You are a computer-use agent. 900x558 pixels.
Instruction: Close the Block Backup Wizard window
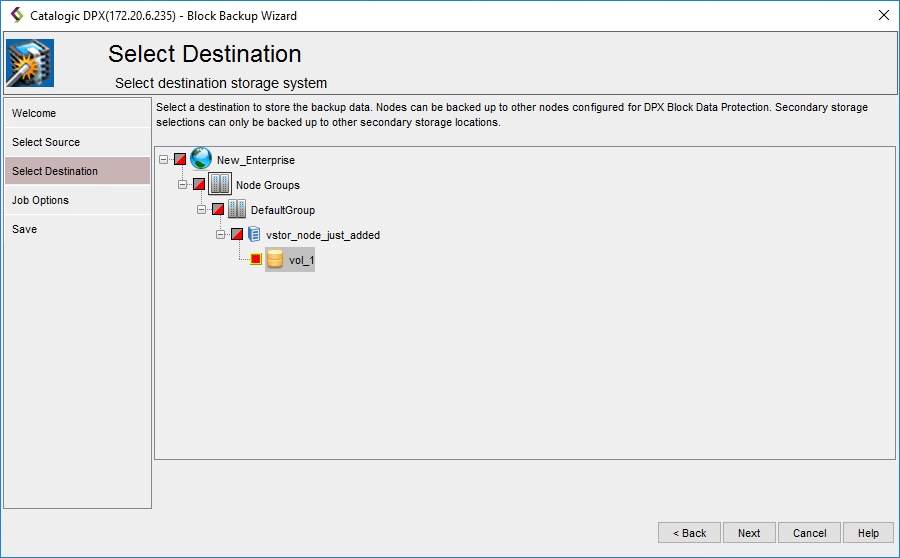[x=883, y=15]
